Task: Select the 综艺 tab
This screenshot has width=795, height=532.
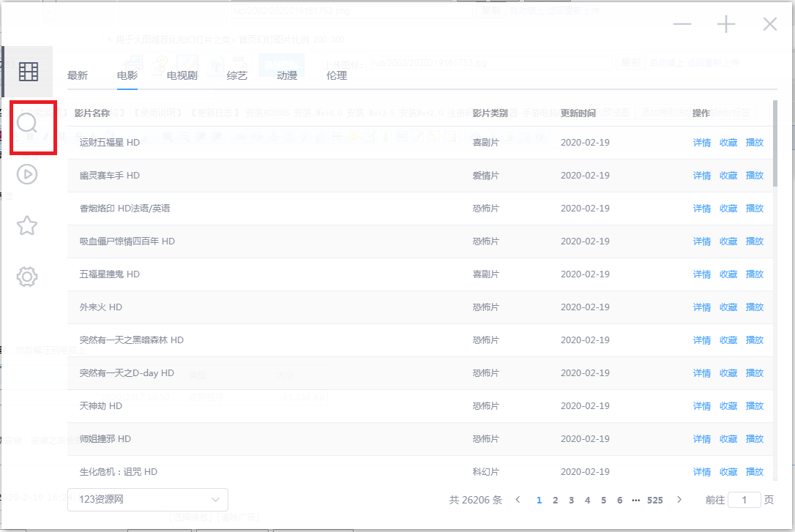Action: tap(236, 75)
